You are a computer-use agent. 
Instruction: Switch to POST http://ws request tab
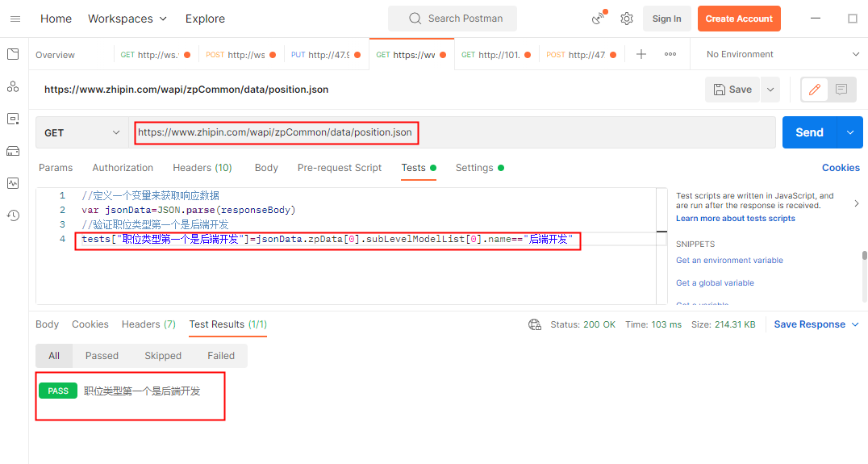click(241, 55)
